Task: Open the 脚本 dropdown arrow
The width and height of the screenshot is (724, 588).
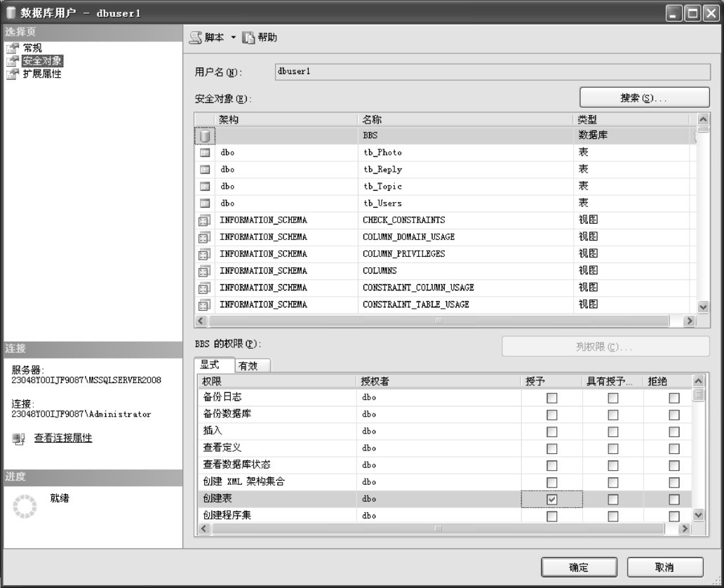Action: (x=234, y=38)
